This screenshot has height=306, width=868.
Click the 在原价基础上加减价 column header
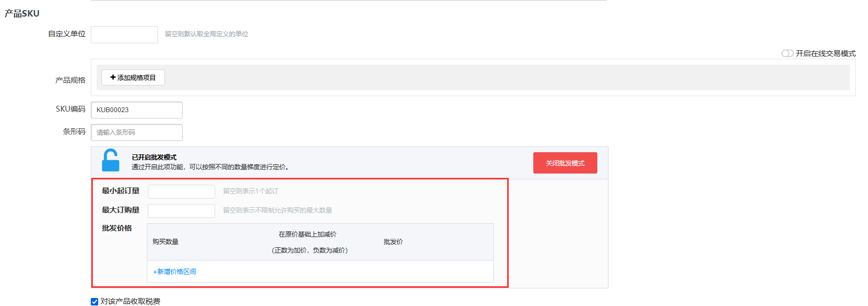pyautogui.click(x=307, y=234)
